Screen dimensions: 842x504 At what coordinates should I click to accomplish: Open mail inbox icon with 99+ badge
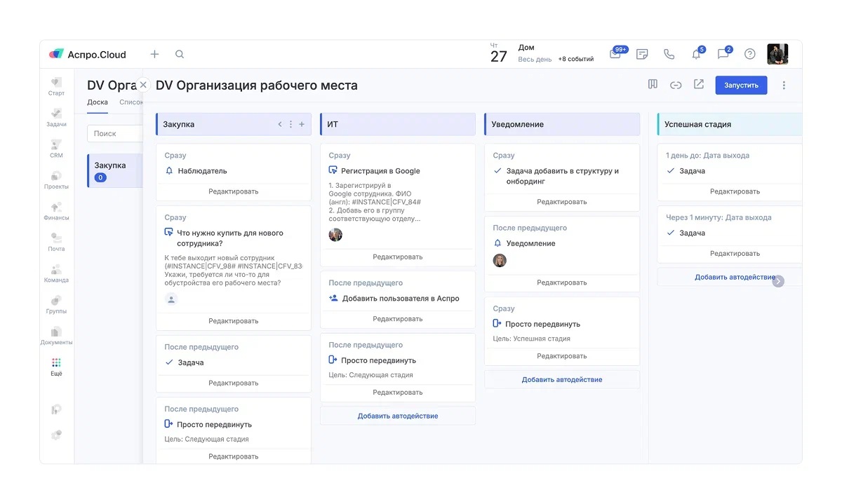point(615,54)
